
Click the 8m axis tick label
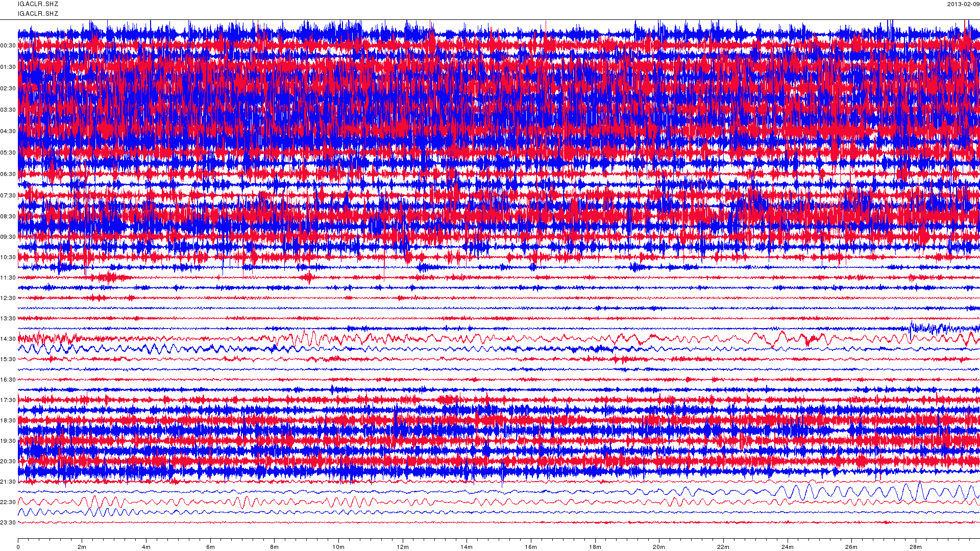click(x=274, y=547)
